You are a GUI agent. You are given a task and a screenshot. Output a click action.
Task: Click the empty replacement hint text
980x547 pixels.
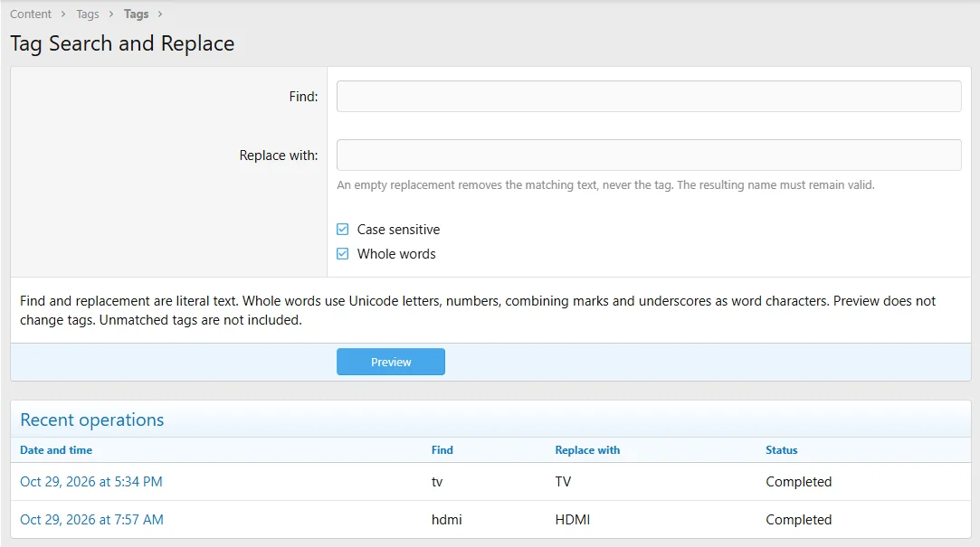tap(605, 184)
